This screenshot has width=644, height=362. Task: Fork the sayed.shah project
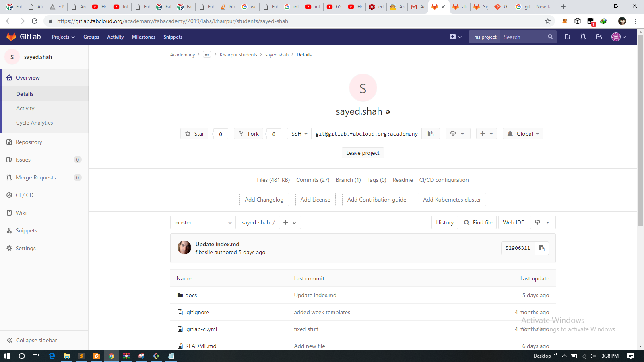[249, 134]
